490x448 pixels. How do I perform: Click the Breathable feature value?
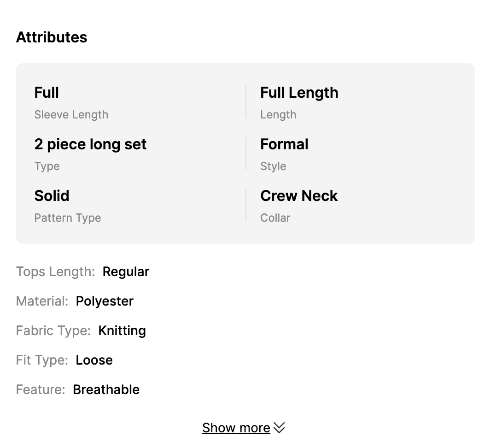point(106,389)
